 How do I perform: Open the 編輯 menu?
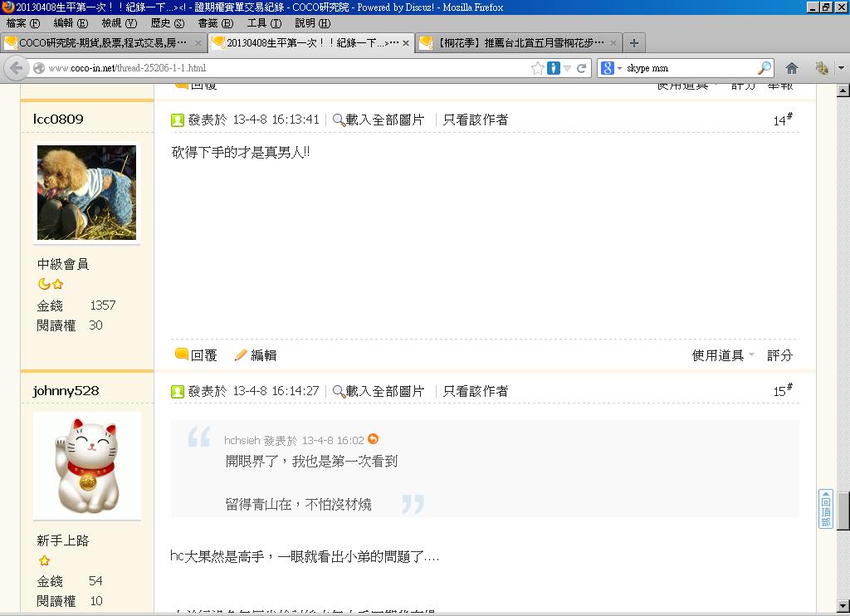tap(71, 23)
